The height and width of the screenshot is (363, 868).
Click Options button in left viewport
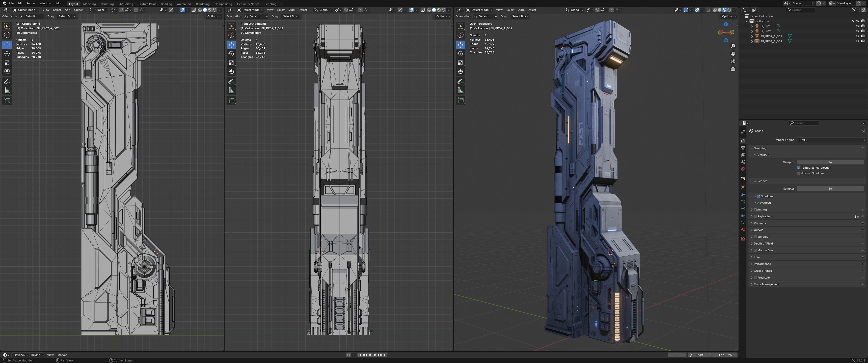click(214, 16)
